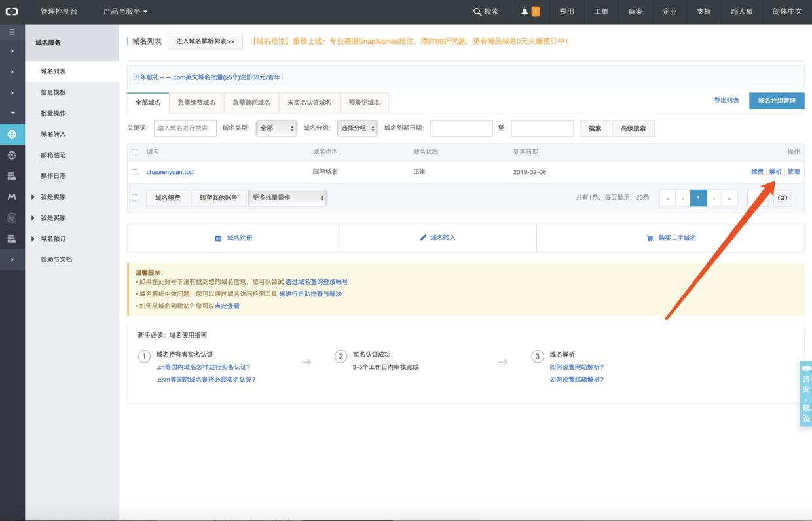Select the server icon below the DNS icon

point(12,174)
